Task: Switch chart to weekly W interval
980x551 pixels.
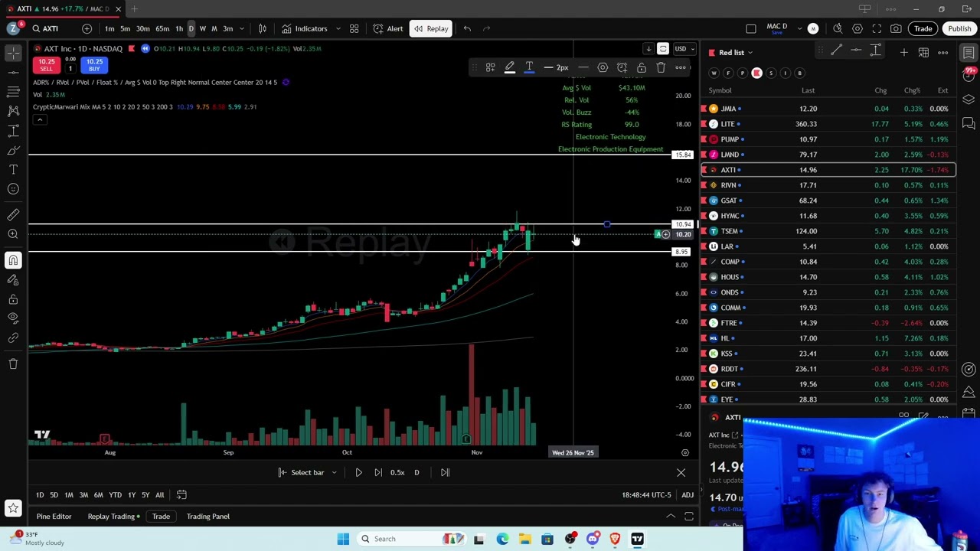Action: point(203,28)
